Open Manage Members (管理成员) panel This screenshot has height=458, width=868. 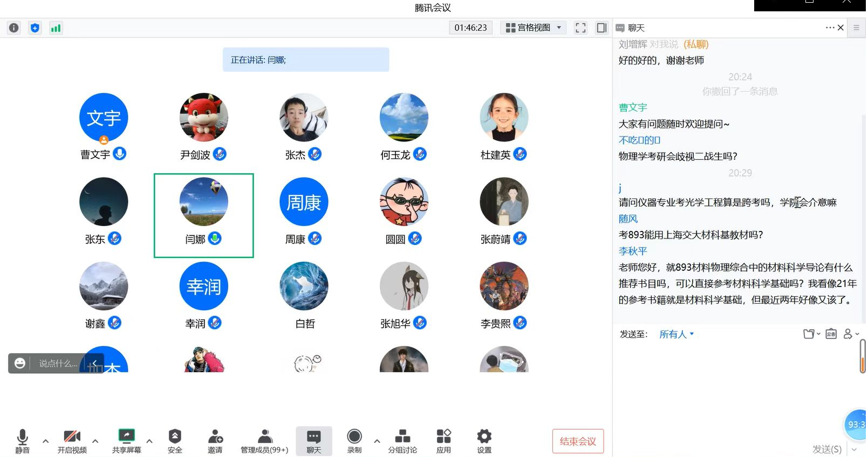(x=264, y=441)
